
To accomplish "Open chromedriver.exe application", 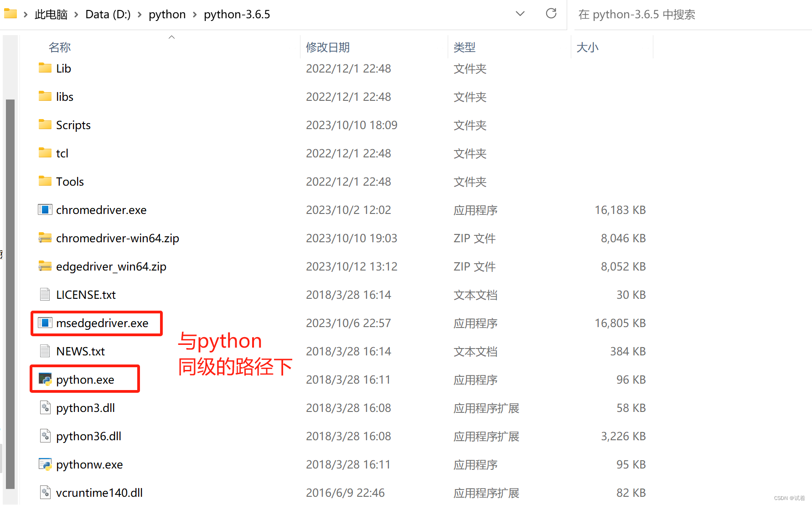I will (101, 210).
